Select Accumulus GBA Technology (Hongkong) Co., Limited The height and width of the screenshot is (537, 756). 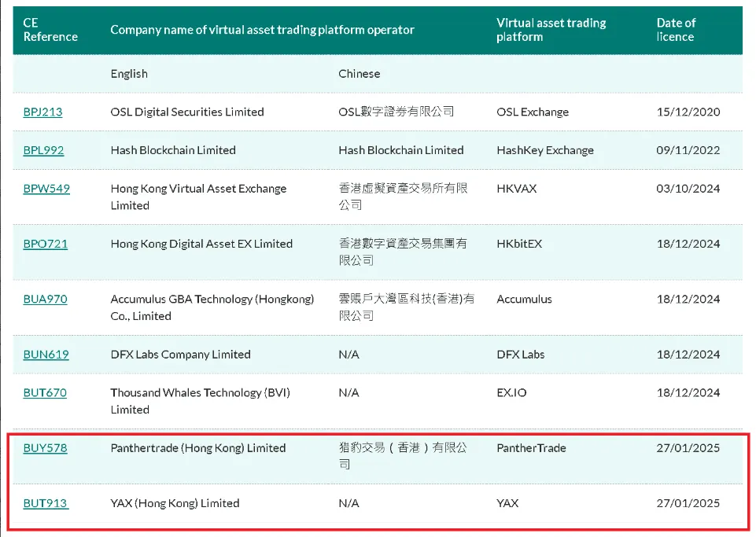pos(212,307)
